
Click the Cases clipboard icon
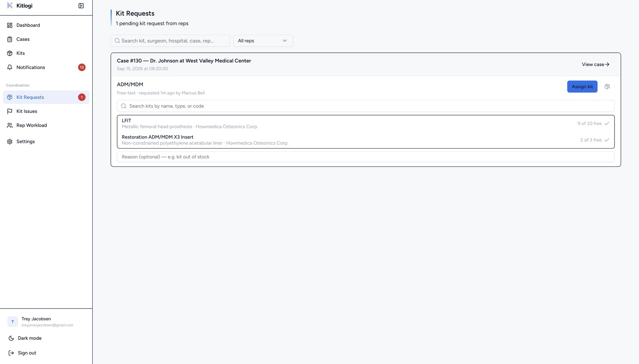tap(10, 39)
